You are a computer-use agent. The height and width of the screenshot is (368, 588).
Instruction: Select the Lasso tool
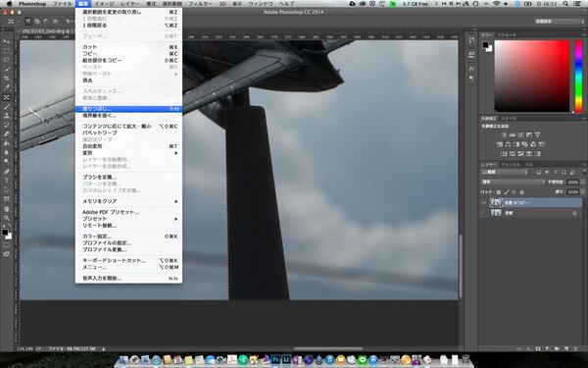click(7, 60)
